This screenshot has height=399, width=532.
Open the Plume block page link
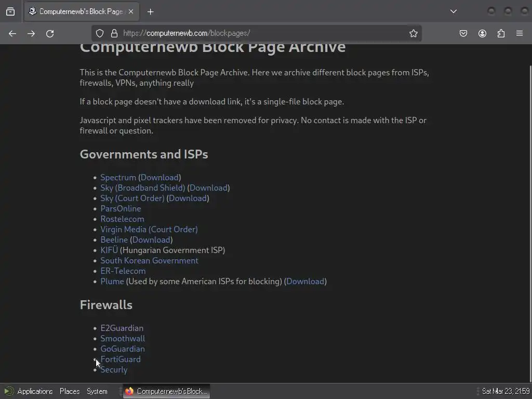pyautogui.click(x=112, y=282)
